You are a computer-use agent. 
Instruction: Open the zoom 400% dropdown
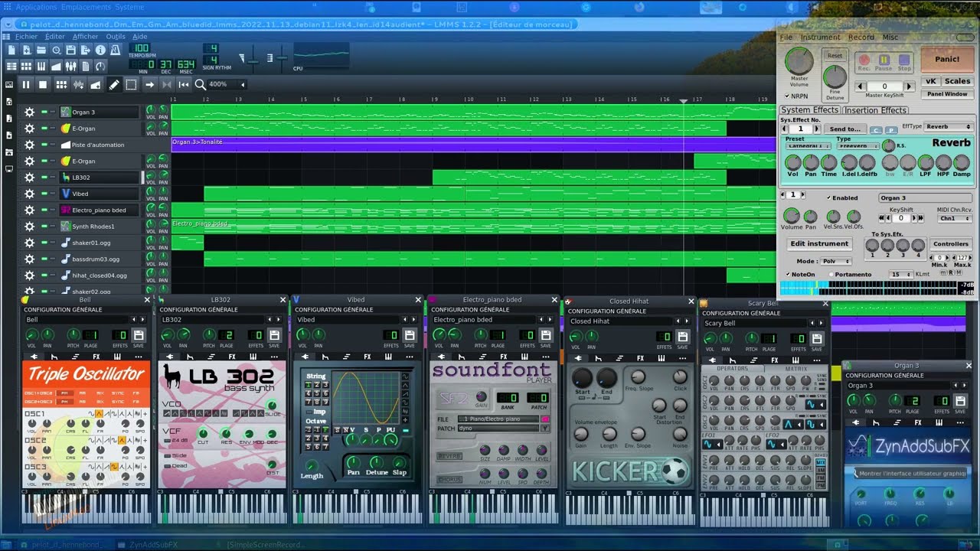(227, 85)
